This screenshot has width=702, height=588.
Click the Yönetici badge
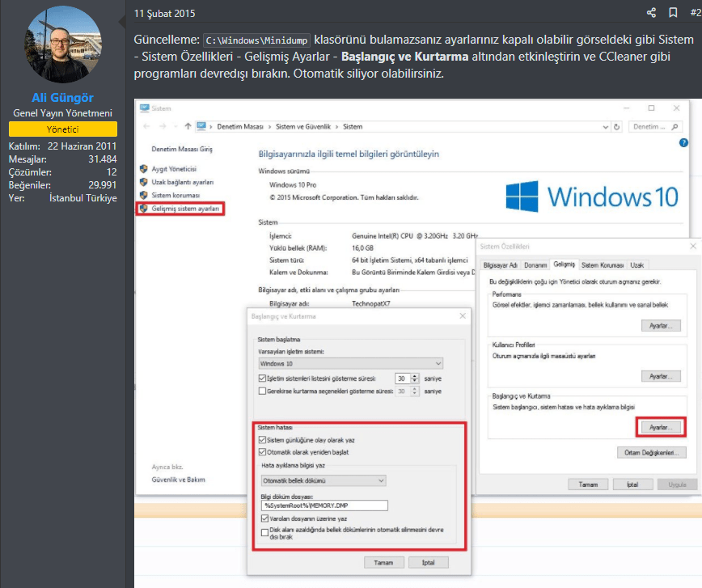(63, 129)
